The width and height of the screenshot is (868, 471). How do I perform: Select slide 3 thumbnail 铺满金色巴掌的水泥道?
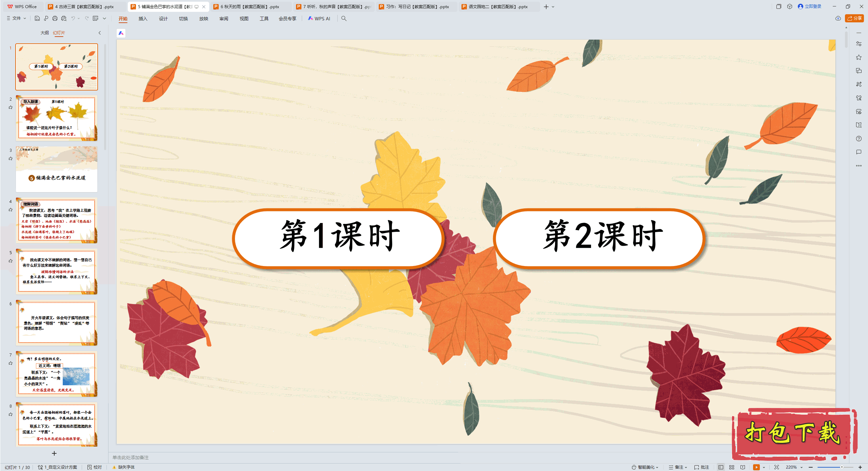tap(57, 169)
